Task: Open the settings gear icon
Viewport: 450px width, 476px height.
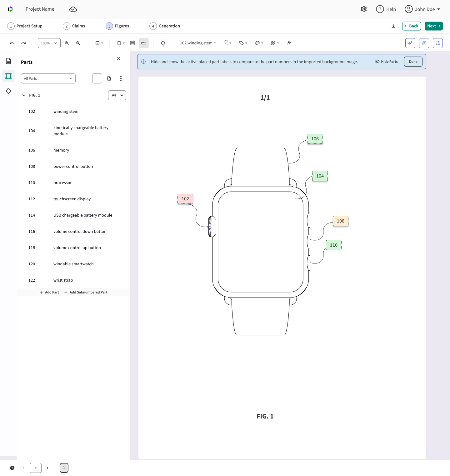Action: [x=364, y=9]
